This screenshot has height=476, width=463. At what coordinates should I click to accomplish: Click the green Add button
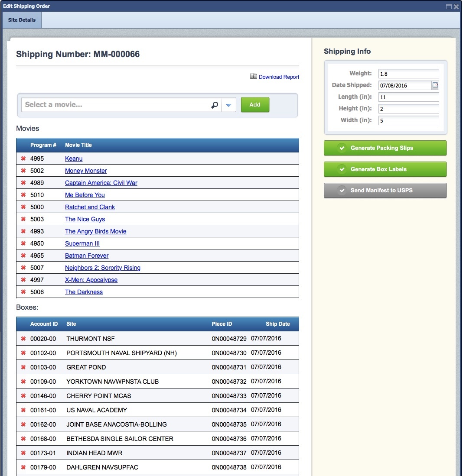tap(255, 105)
